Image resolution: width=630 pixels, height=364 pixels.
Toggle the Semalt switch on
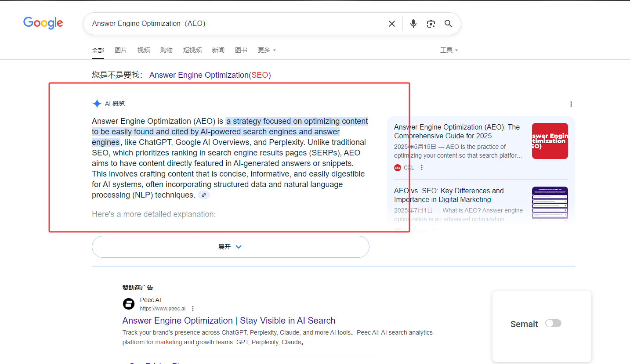pyautogui.click(x=553, y=323)
